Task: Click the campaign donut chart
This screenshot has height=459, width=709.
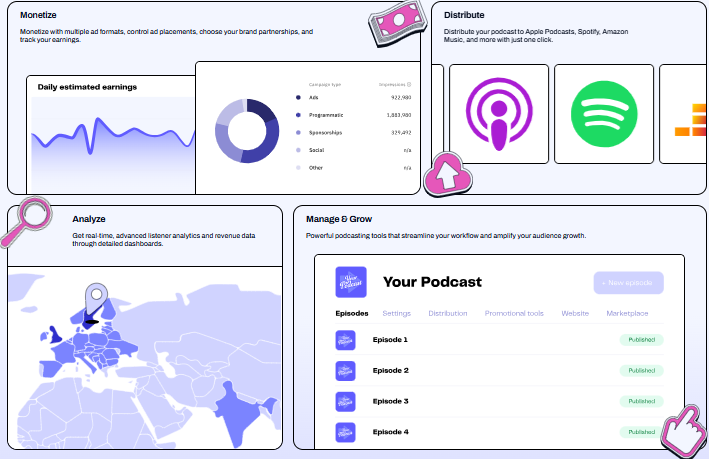Action: coord(247,131)
